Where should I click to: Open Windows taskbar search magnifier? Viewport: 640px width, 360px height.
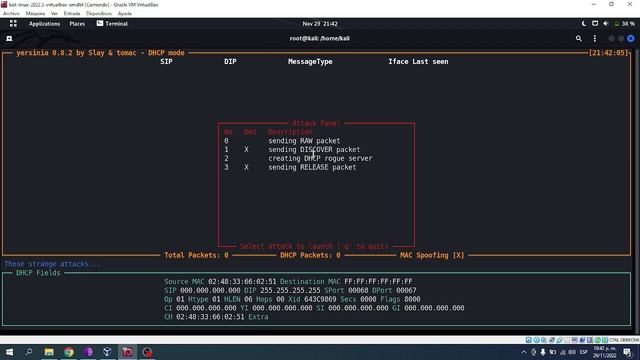[x=29, y=352]
